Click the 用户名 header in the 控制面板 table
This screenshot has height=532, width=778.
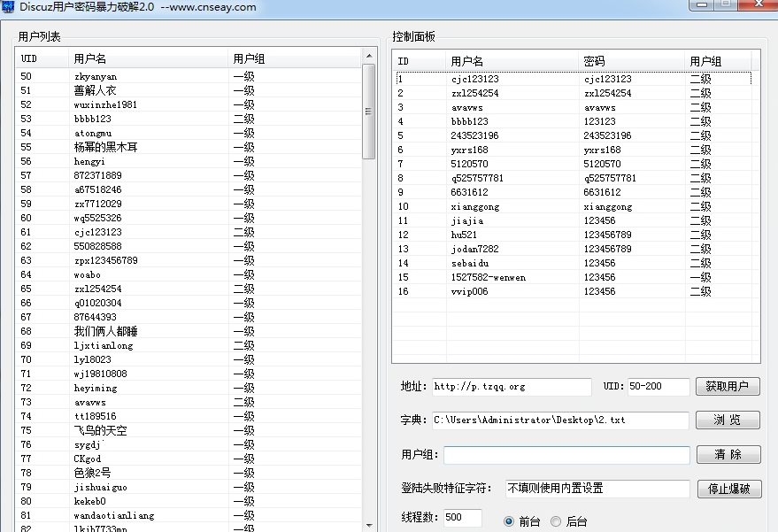512,62
